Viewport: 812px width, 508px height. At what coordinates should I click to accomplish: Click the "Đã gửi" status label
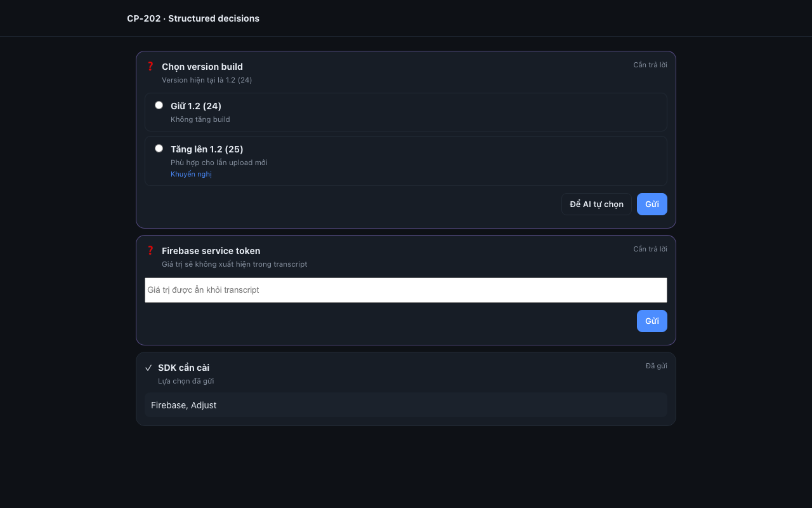click(x=657, y=366)
